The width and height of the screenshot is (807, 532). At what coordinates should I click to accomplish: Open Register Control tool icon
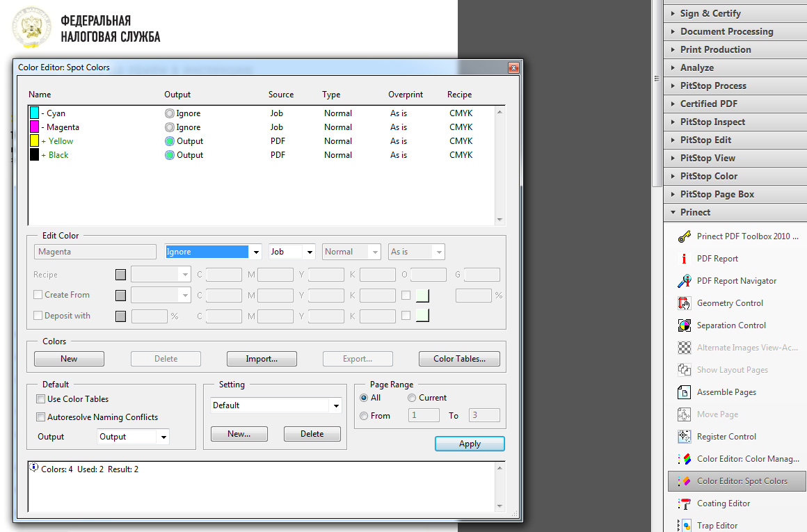pyautogui.click(x=684, y=436)
